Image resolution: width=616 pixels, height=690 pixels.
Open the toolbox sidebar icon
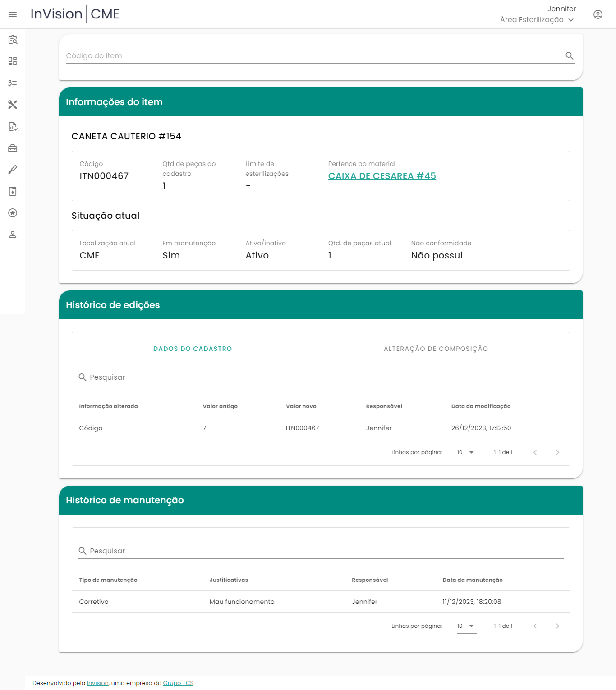click(x=13, y=148)
